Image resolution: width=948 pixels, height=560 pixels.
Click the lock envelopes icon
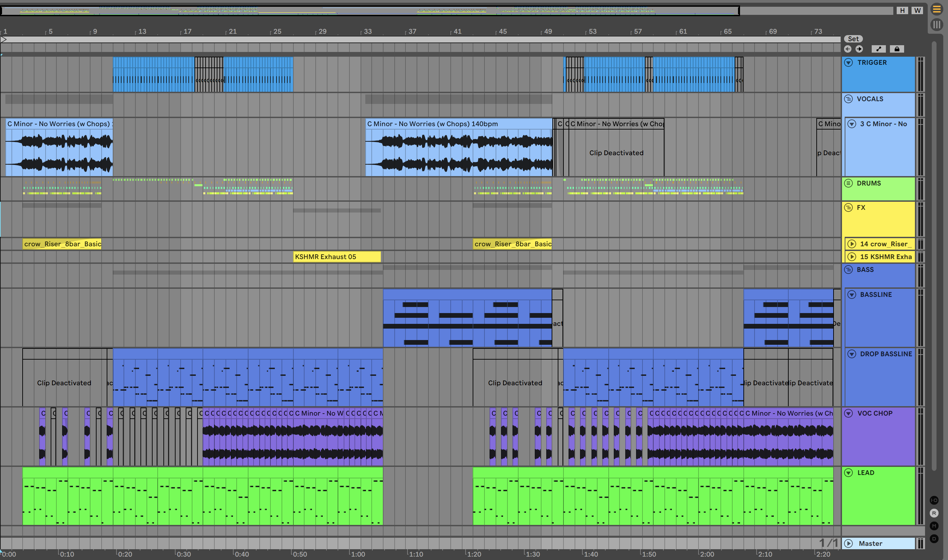pyautogui.click(x=897, y=49)
